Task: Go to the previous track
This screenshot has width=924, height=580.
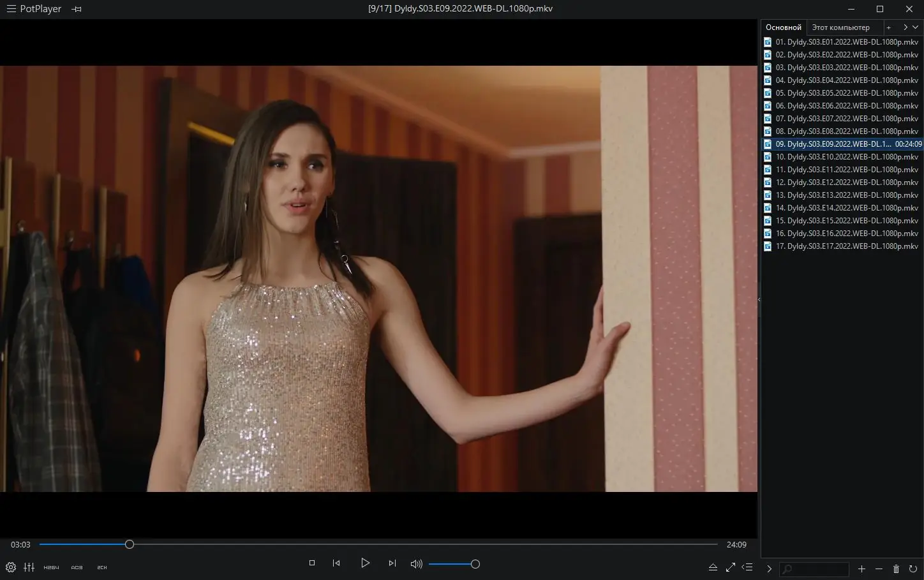Action: tap(336, 563)
